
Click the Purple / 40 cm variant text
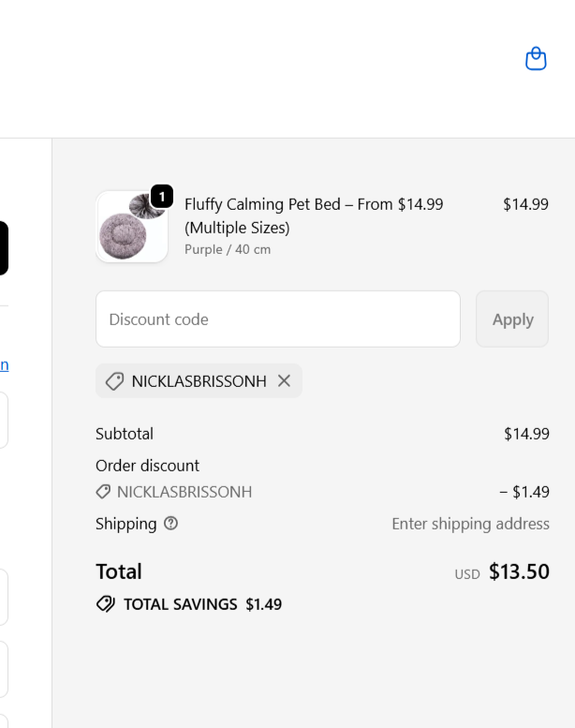[x=228, y=250]
